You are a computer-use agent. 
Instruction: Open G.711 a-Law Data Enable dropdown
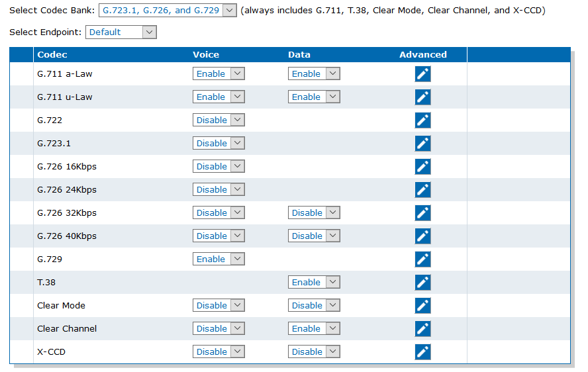click(314, 73)
